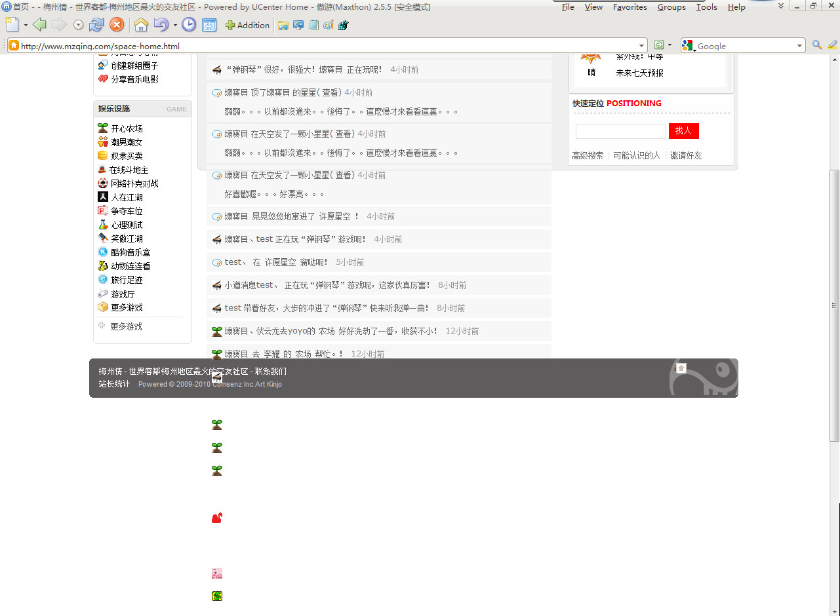
Task: Open 动物连连看 game link
Action: [130, 266]
